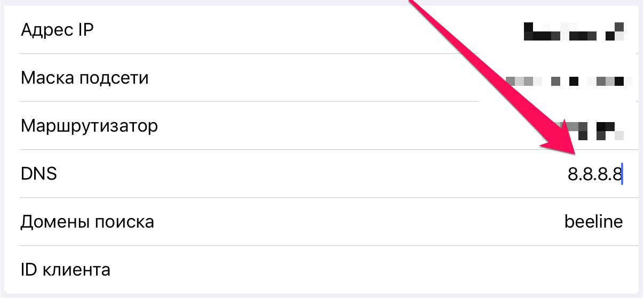
Task: Click the Домены поиска label
Action: [87, 222]
